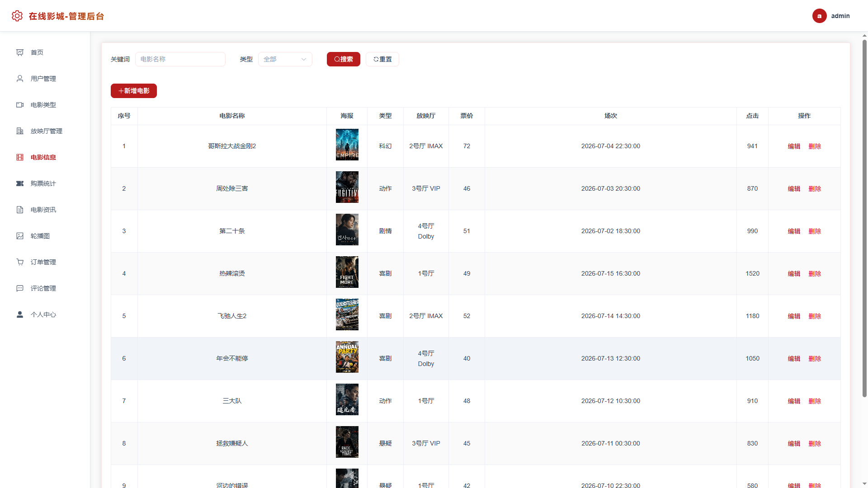Edit 哥斯拉大战金刚2 row
The width and height of the screenshot is (868, 488).
pyautogui.click(x=794, y=146)
